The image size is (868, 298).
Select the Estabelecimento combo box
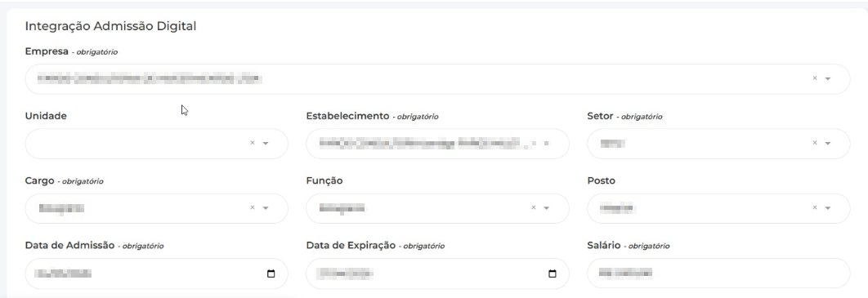click(x=437, y=144)
